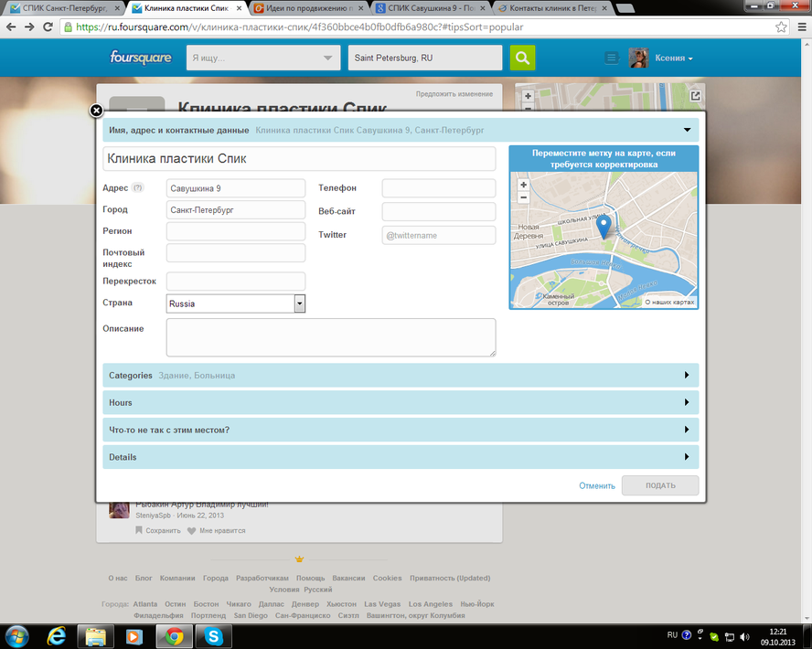Expand the Hours section
The width and height of the screenshot is (812, 649).
coord(401,402)
